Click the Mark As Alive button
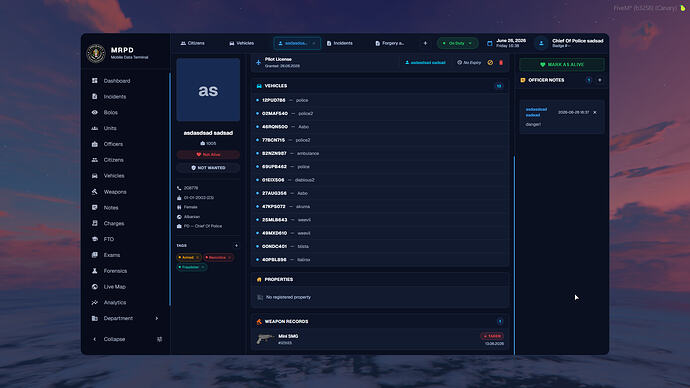The image size is (690, 388). pyautogui.click(x=562, y=65)
